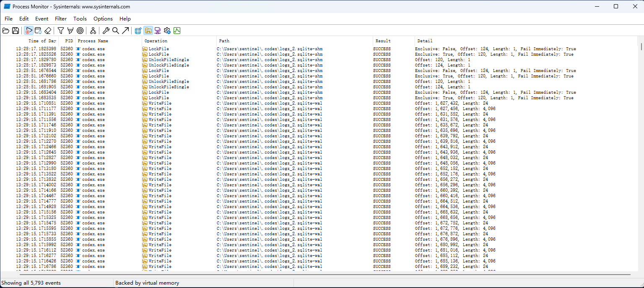
Task: Click the wrench Event Properties icon
Action: pos(106,31)
